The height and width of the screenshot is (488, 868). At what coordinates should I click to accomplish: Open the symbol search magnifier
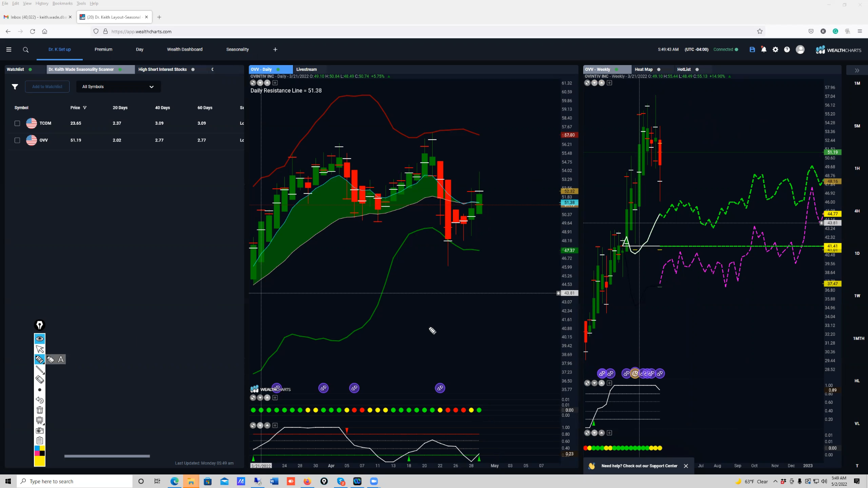pos(26,50)
